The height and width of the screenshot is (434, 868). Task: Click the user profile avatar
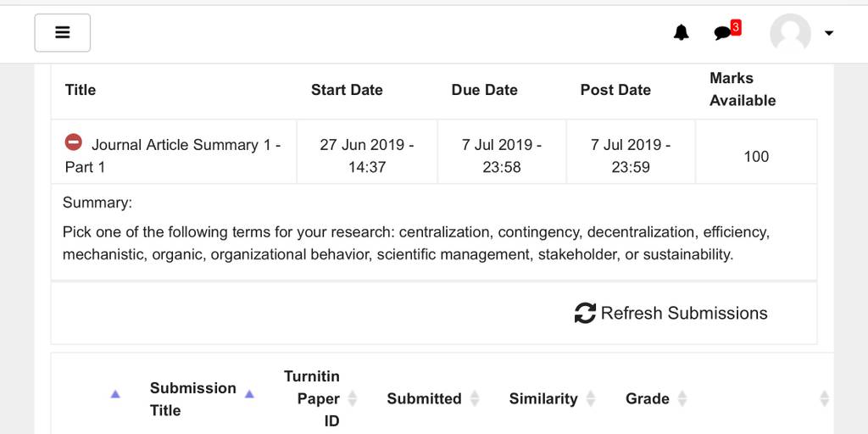pos(790,33)
